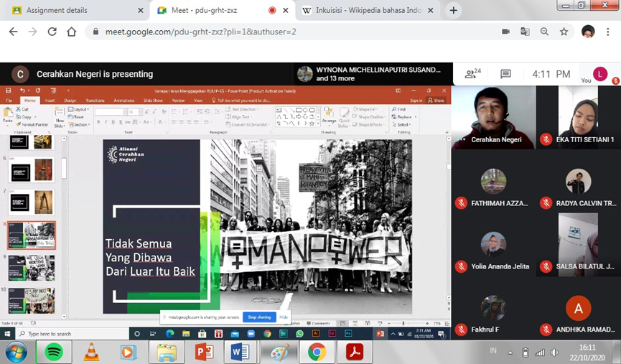The height and width of the screenshot is (364, 621).
Task: Bookmark this page with the star icon
Action: point(564,32)
